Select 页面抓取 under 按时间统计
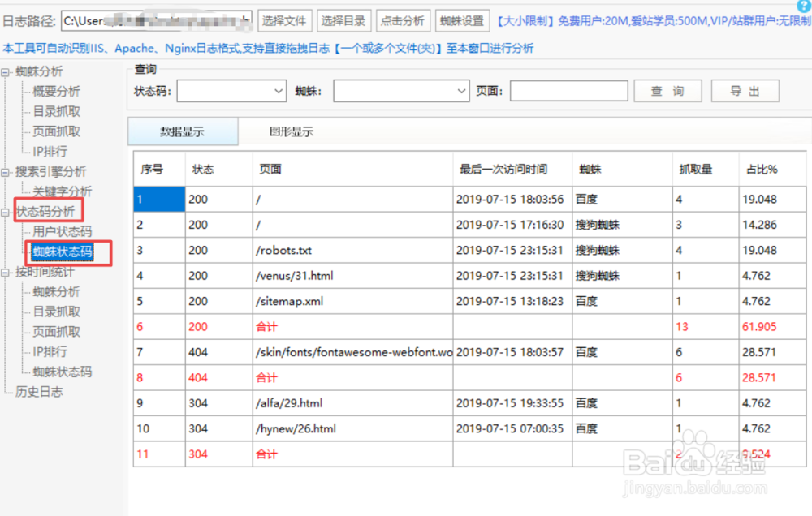Screen dimensions: 812x516 point(57,332)
